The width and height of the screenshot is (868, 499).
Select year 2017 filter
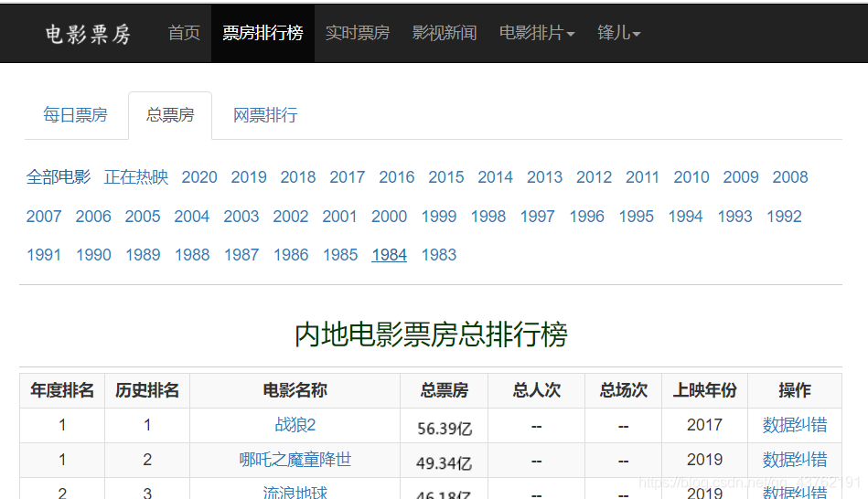347,177
